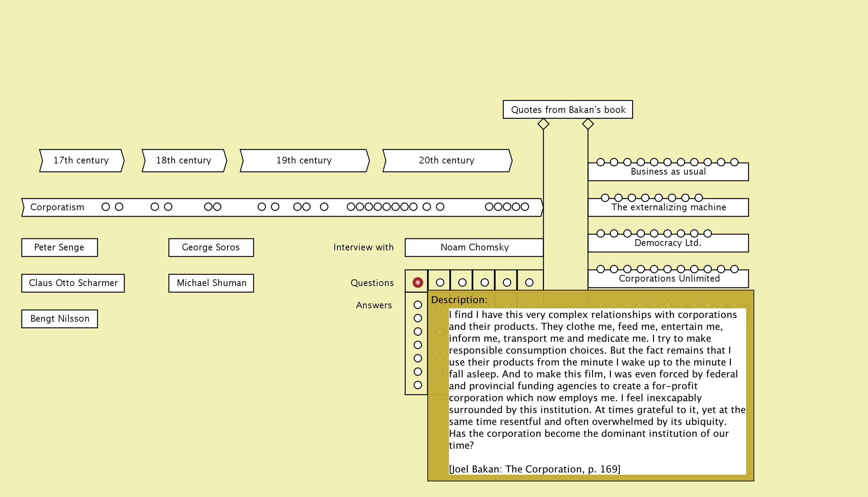Click first circle on Corporatism timeline

coord(106,207)
